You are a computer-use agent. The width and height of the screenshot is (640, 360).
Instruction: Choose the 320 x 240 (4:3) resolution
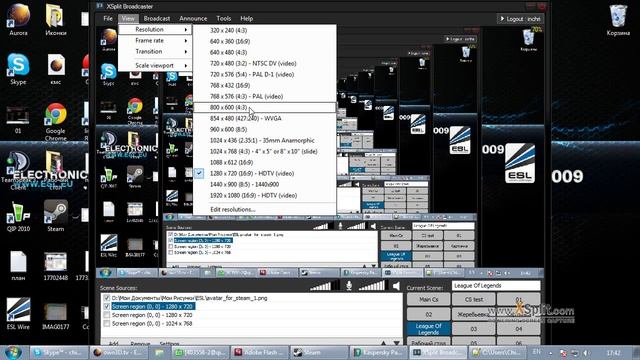pos(264,30)
